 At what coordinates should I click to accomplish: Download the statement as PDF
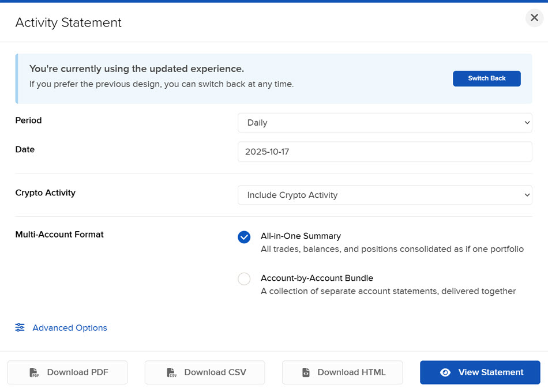(67, 372)
